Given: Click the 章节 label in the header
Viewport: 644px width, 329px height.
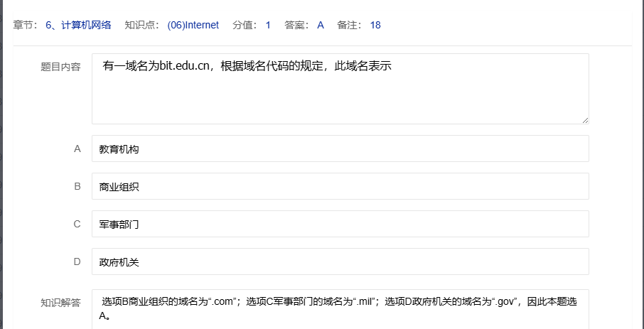Looking at the screenshot, I should click(x=26, y=25).
